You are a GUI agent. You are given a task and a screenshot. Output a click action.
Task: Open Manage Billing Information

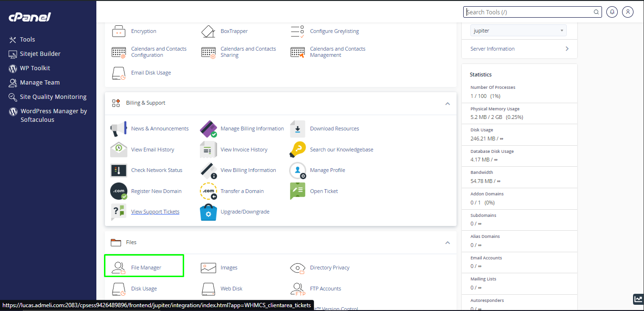(x=252, y=128)
